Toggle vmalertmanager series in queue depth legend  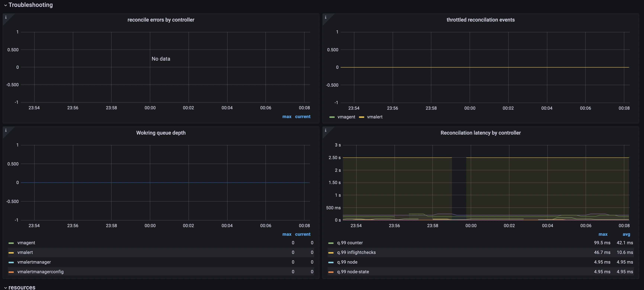[x=34, y=262]
